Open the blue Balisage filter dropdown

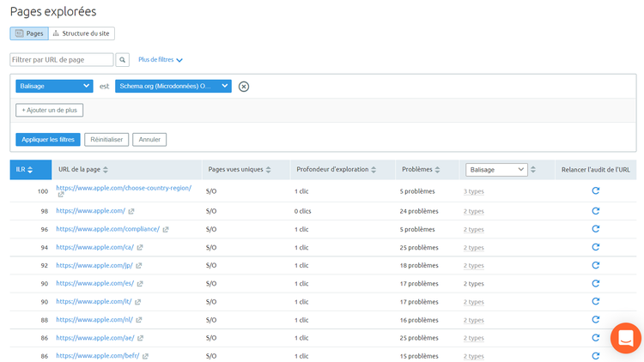click(54, 86)
